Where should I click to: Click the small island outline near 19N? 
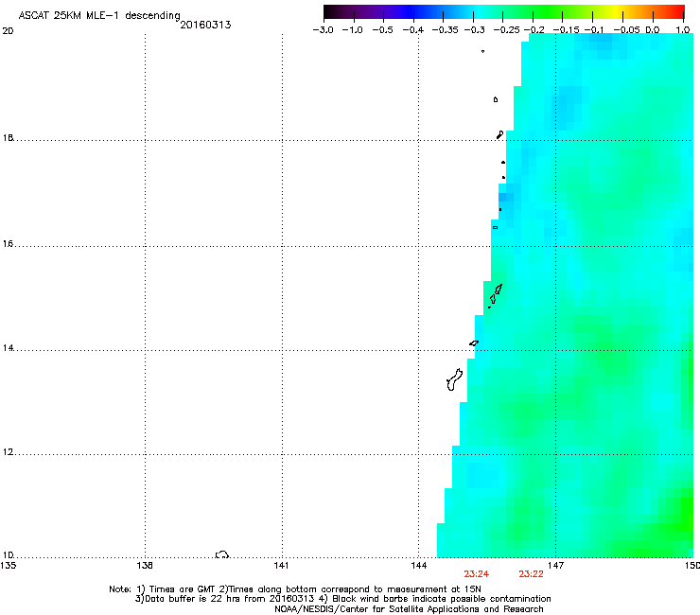click(496, 99)
